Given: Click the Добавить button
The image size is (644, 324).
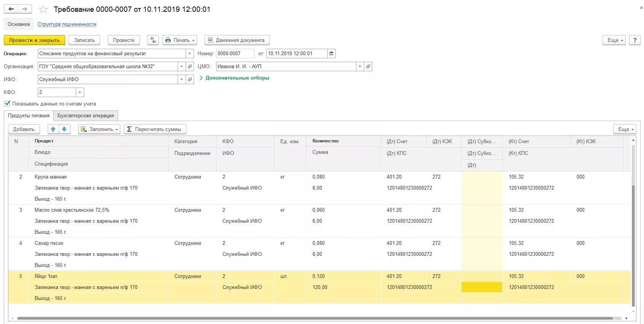Looking at the screenshot, I should (x=24, y=129).
